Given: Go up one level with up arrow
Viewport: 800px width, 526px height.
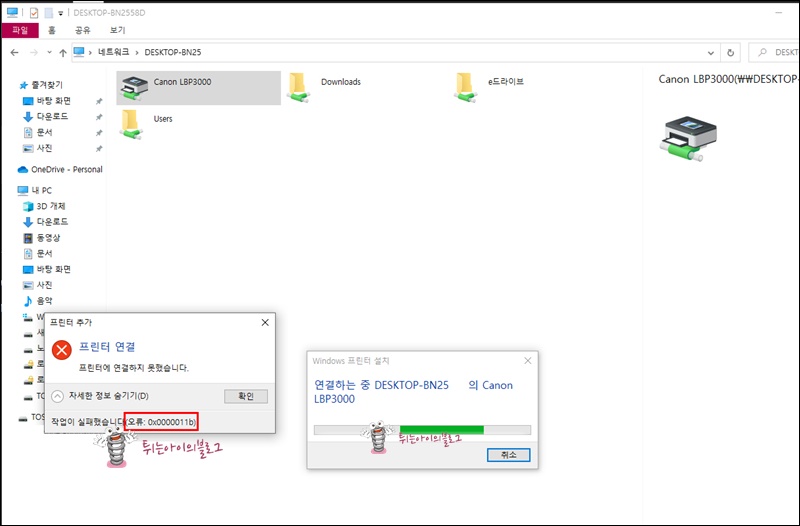Looking at the screenshot, I should click(63, 53).
